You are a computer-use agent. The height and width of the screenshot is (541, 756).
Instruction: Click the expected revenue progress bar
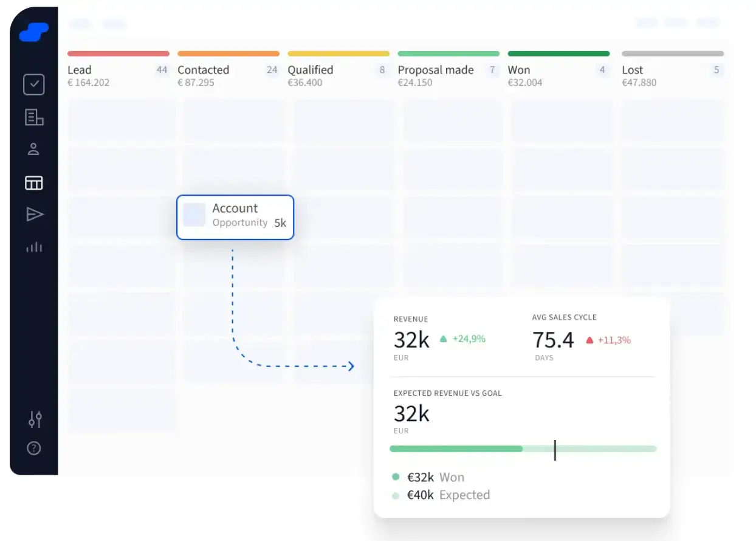tap(523, 449)
